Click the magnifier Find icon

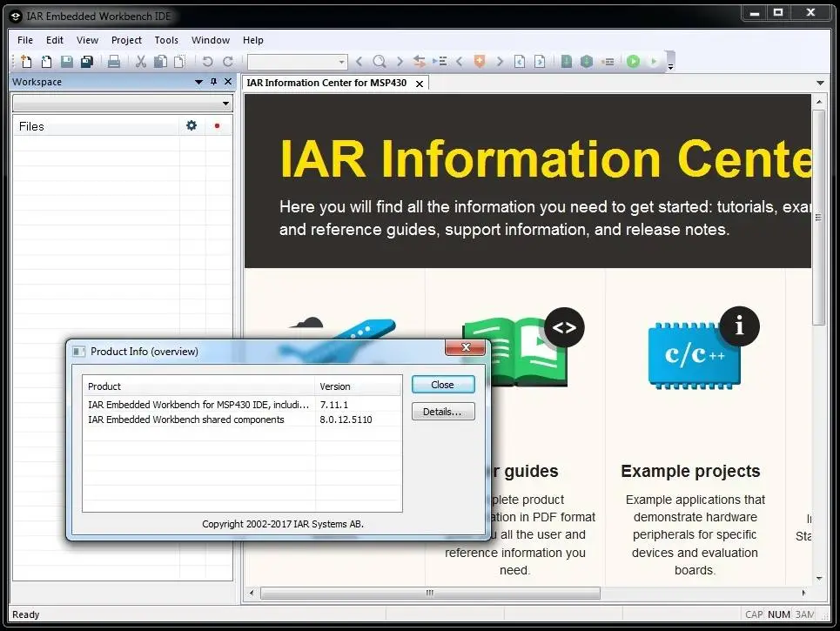tap(380, 62)
